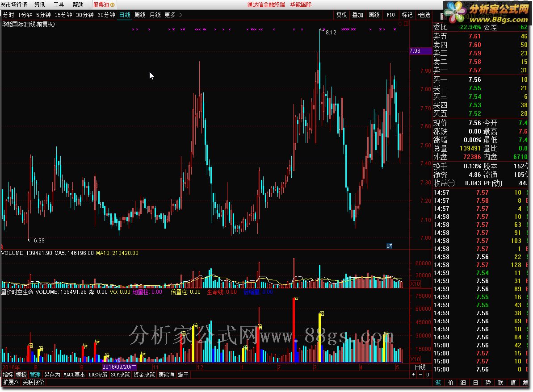
Task: Click the 买五 7.52 bid row
Action: pyautogui.click(x=480, y=113)
